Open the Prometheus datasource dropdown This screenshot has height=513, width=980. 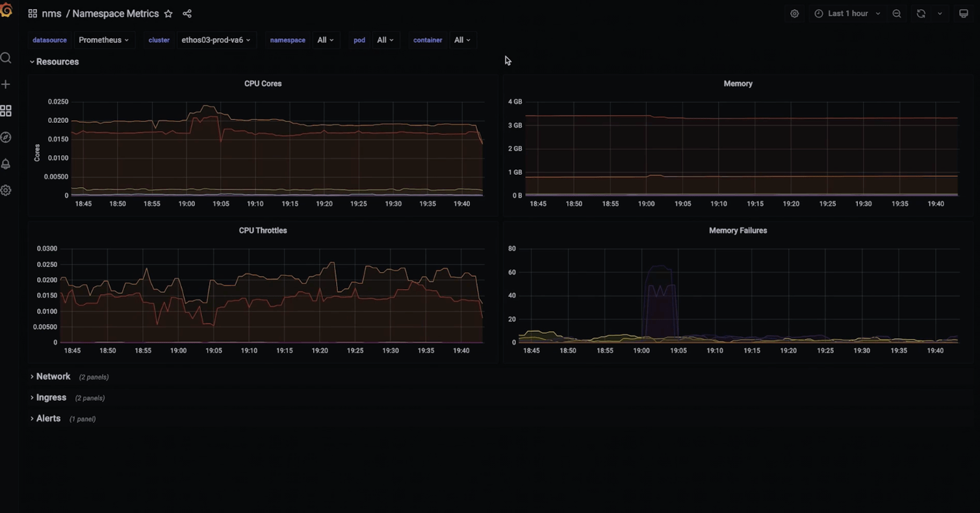tap(103, 40)
